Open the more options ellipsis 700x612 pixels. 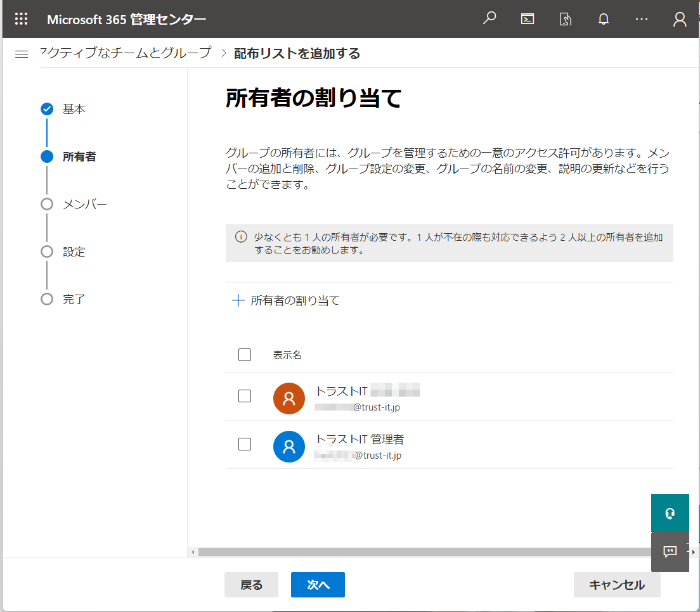pos(642,19)
